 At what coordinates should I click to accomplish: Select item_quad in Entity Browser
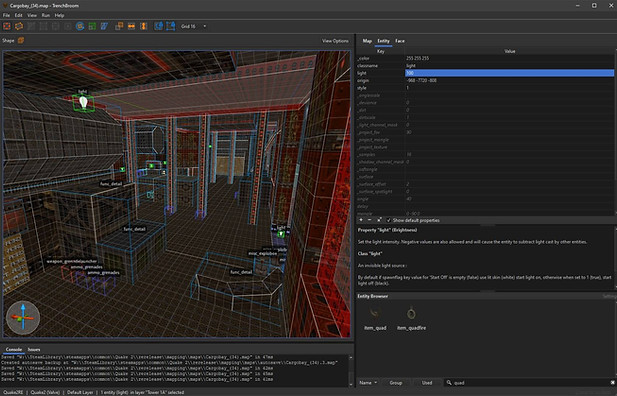tap(375, 318)
